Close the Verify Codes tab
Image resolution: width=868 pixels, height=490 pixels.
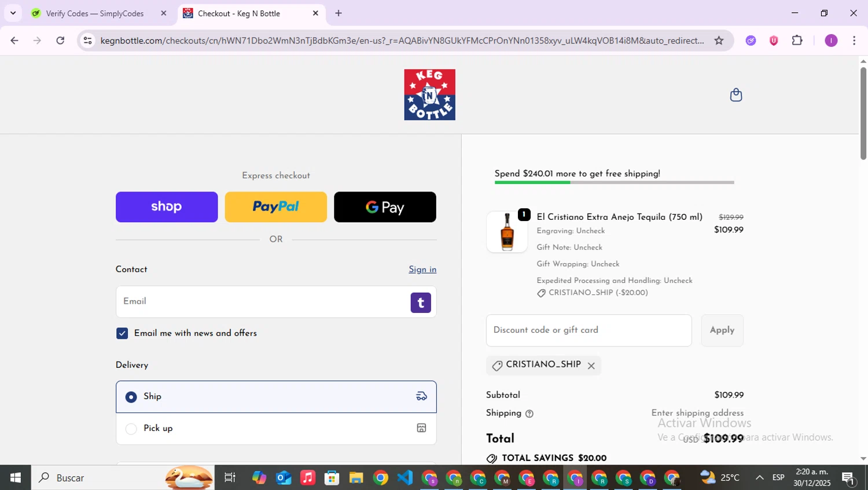[163, 13]
